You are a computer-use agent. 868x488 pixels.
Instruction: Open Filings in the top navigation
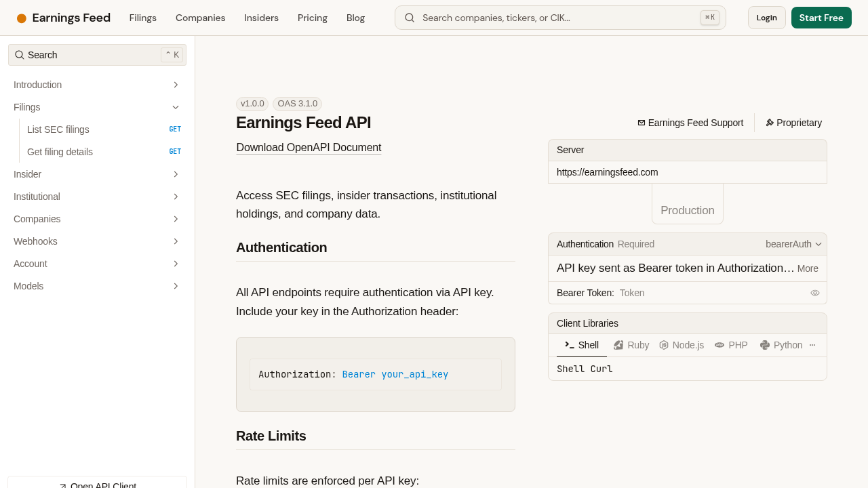coord(143,18)
